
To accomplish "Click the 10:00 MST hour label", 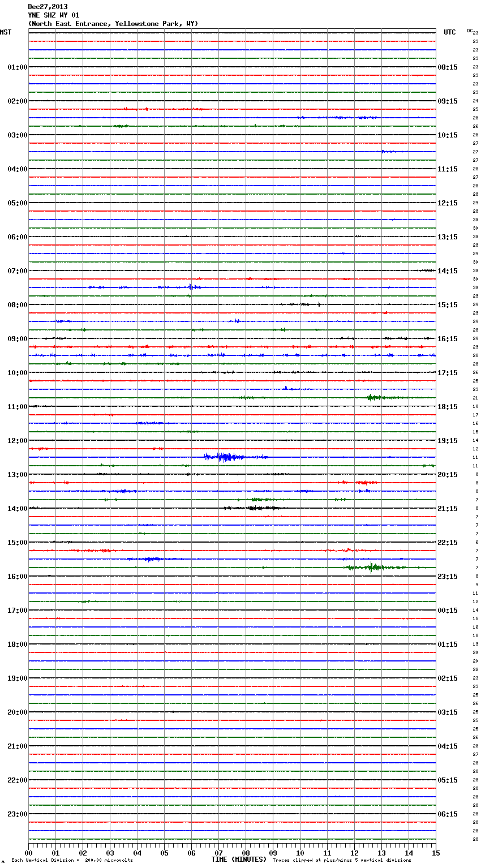I will pos(18,373).
